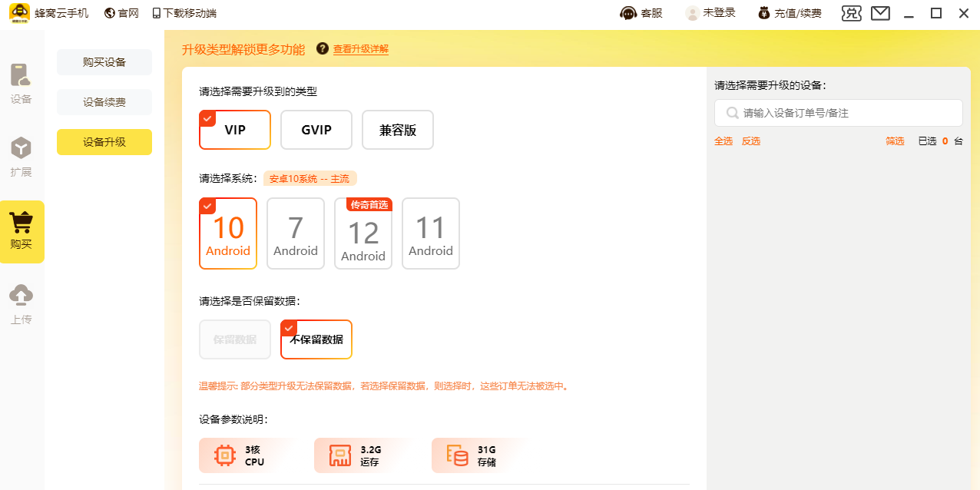Open the 查看升级详解 link
The width and height of the screenshot is (980, 490).
[x=361, y=49]
